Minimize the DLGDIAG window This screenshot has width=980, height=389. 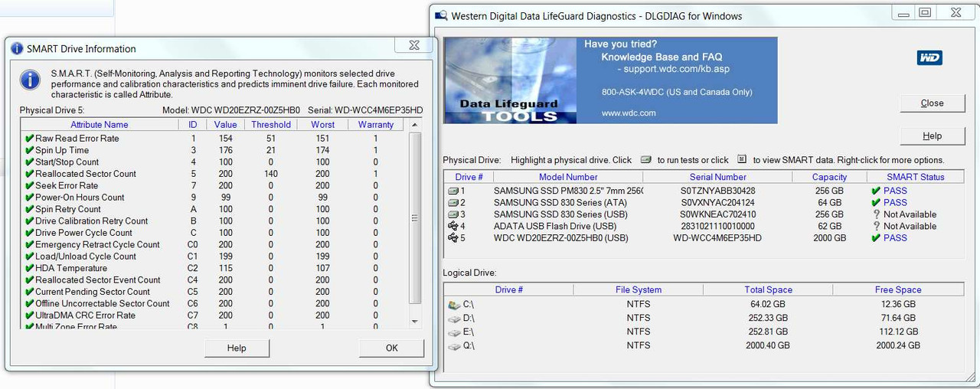[903, 11]
